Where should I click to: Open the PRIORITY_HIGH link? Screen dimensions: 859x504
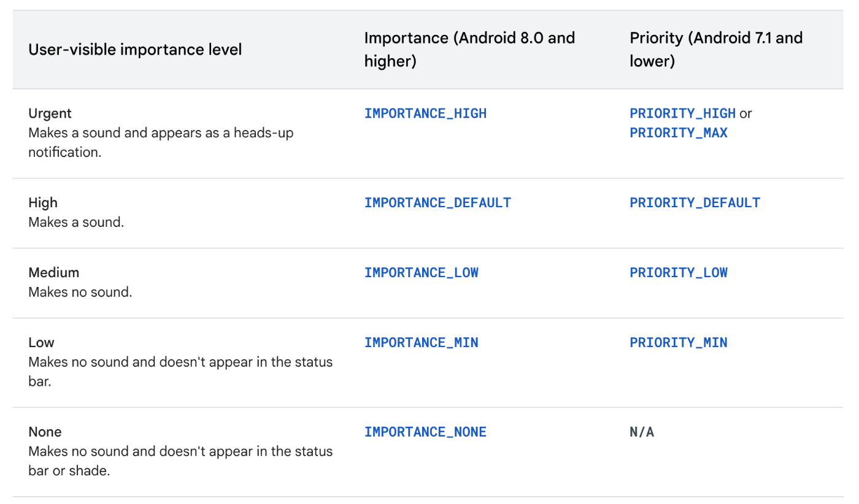click(x=682, y=113)
